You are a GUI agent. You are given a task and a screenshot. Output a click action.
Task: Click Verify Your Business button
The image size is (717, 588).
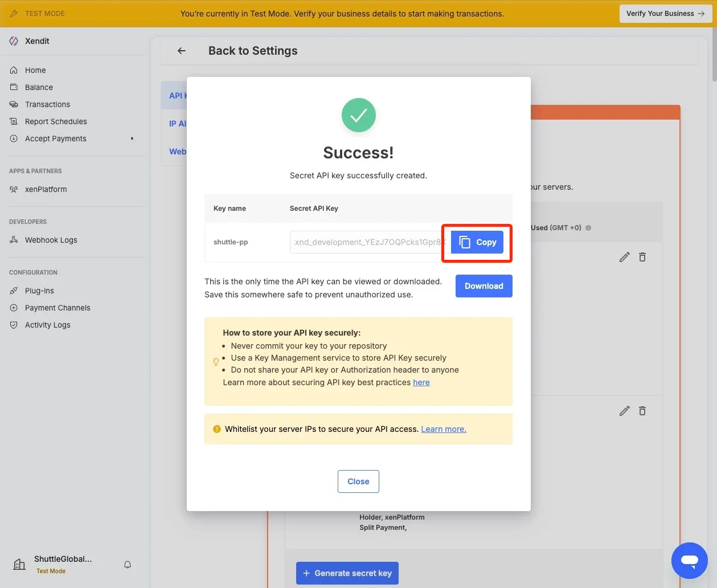pyautogui.click(x=665, y=14)
